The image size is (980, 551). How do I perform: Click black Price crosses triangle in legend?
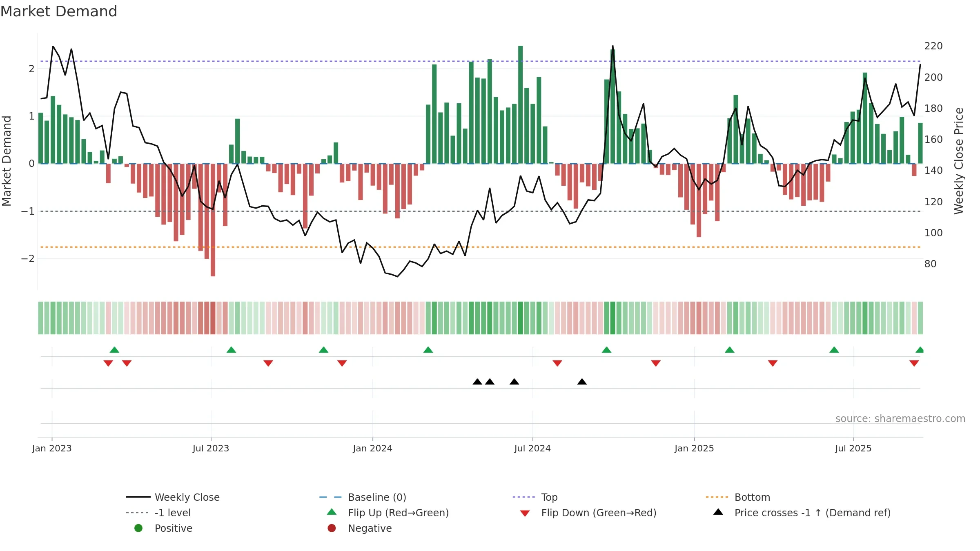click(x=718, y=512)
